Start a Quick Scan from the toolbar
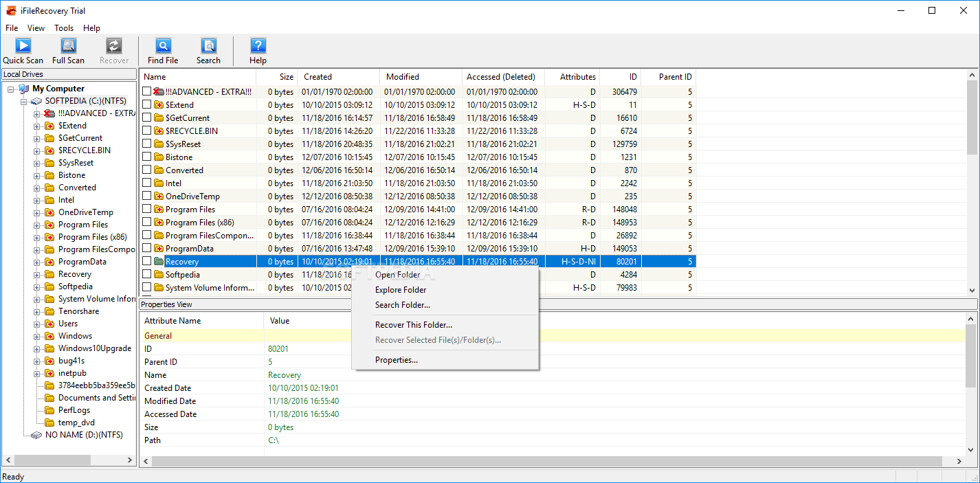Image resolution: width=980 pixels, height=483 pixels. [x=23, y=47]
